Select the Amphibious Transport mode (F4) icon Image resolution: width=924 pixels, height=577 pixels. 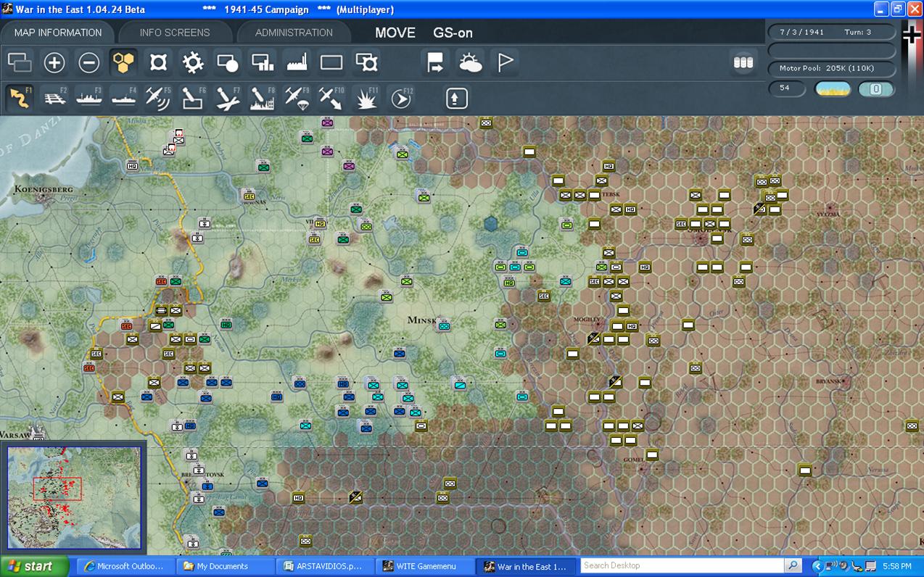[123, 98]
